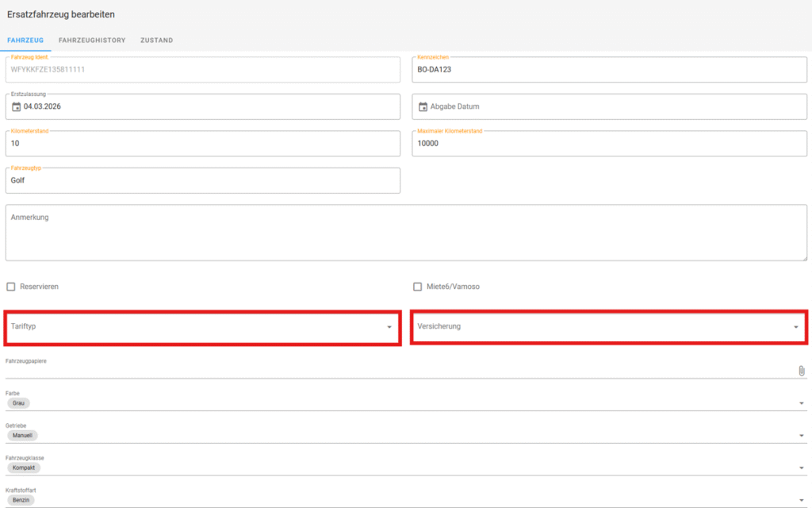812x508 pixels.
Task: Open the Versicherung dropdown arrow
Action: click(796, 327)
